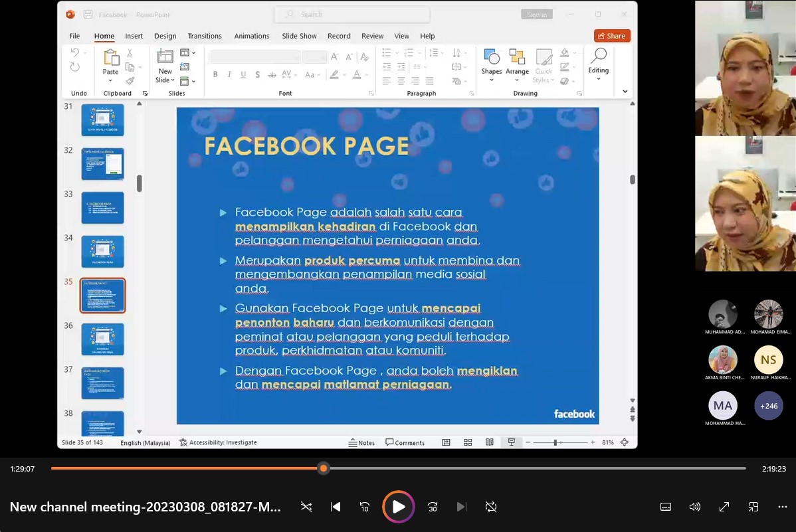This screenshot has width=796, height=532.
Task: Click the New Slide icon
Action: [165, 56]
